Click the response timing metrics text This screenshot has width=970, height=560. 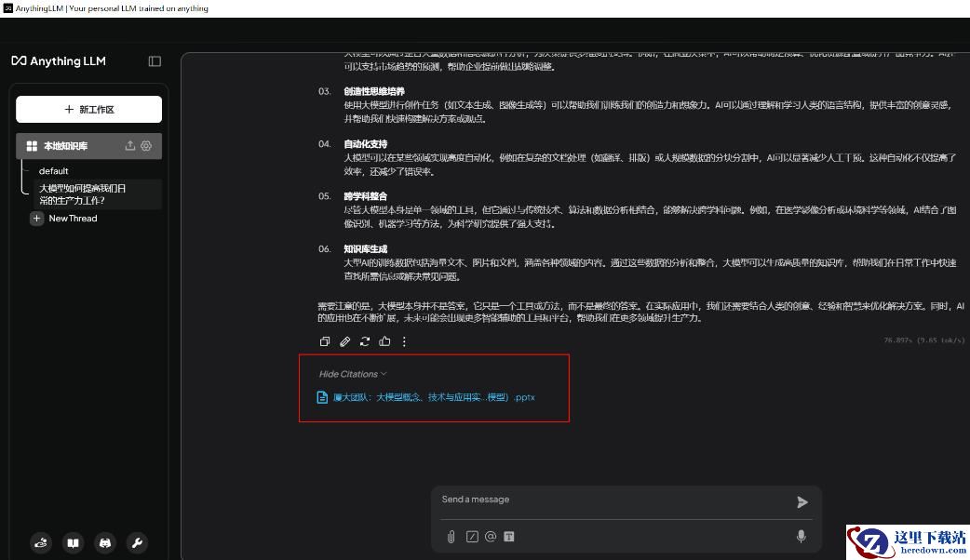tap(923, 340)
